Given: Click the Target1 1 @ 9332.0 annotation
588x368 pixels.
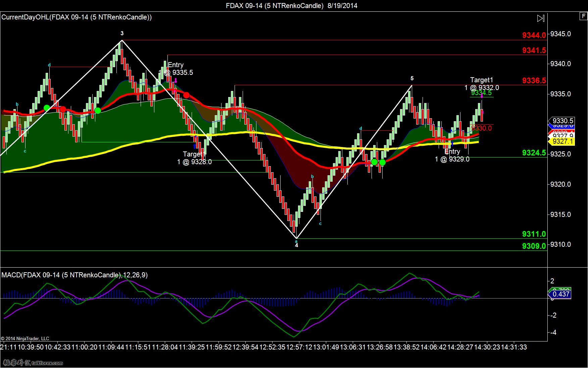Looking at the screenshot, I should pyautogui.click(x=482, y=84).
